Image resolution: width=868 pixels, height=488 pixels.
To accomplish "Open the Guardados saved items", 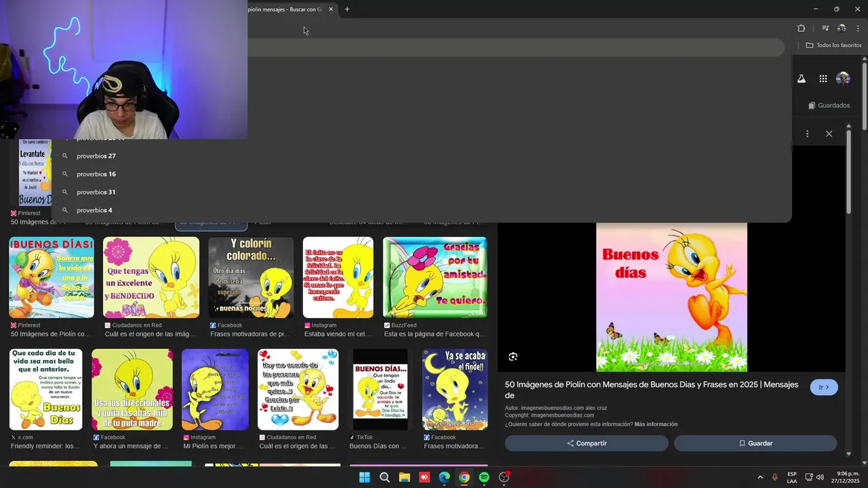I will click(829, 105).
